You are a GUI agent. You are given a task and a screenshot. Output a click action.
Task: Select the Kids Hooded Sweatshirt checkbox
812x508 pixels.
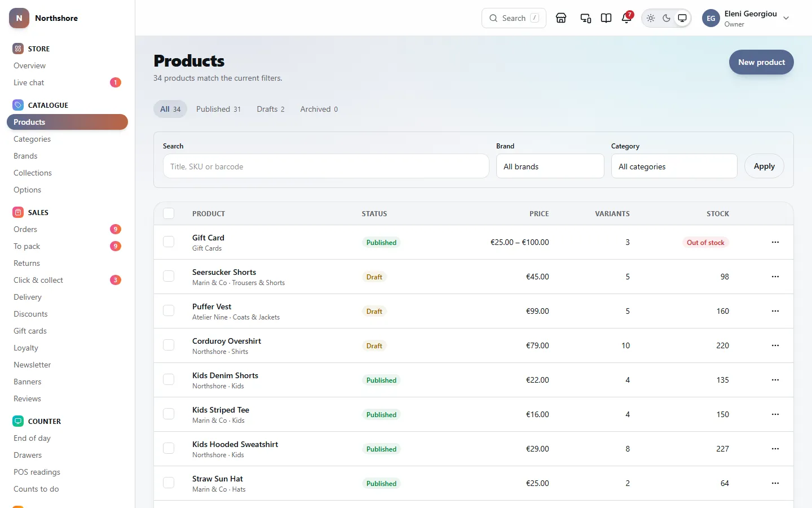coord(169,449)
